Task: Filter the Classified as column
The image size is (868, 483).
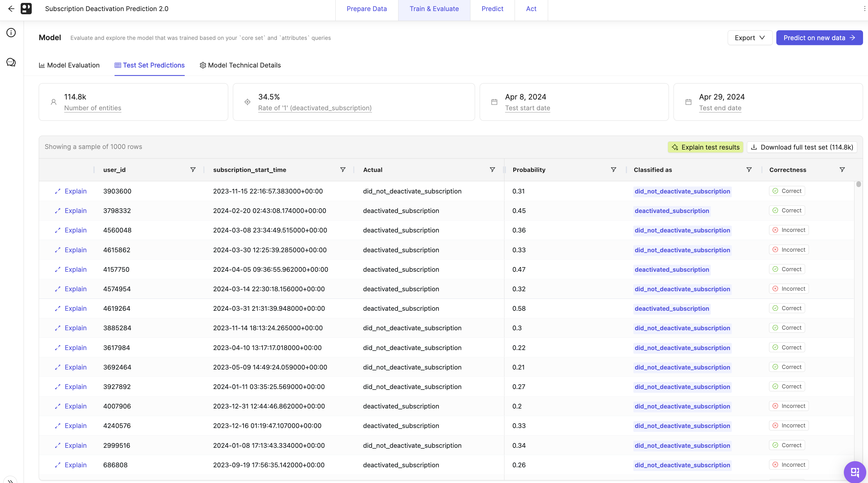Action: (749, 170)
